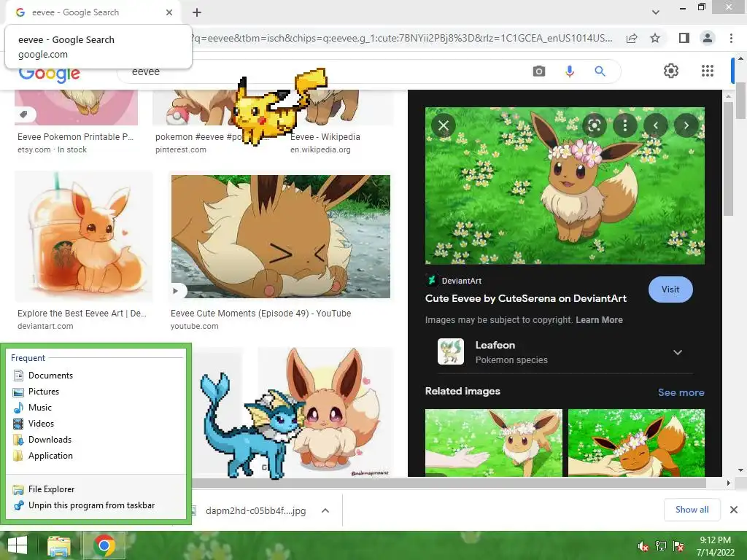747x560 pixels.
Task: Open the taskbar clock showing 9:12 PM
Action: tap(716, 546)
